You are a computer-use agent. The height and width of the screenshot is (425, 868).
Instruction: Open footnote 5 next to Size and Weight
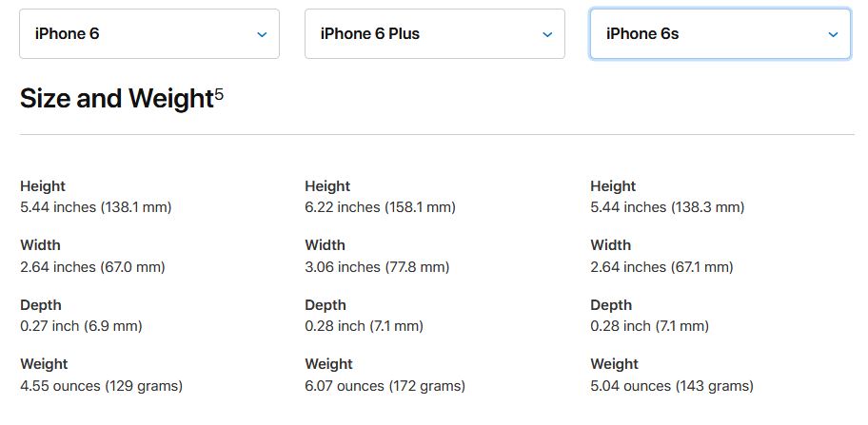click(x=219, y=93)
